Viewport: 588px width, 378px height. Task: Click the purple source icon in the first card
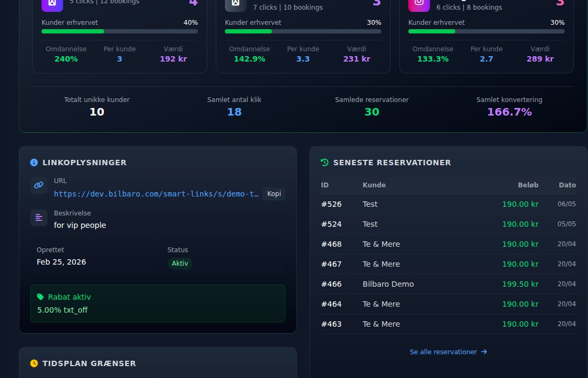52,3
